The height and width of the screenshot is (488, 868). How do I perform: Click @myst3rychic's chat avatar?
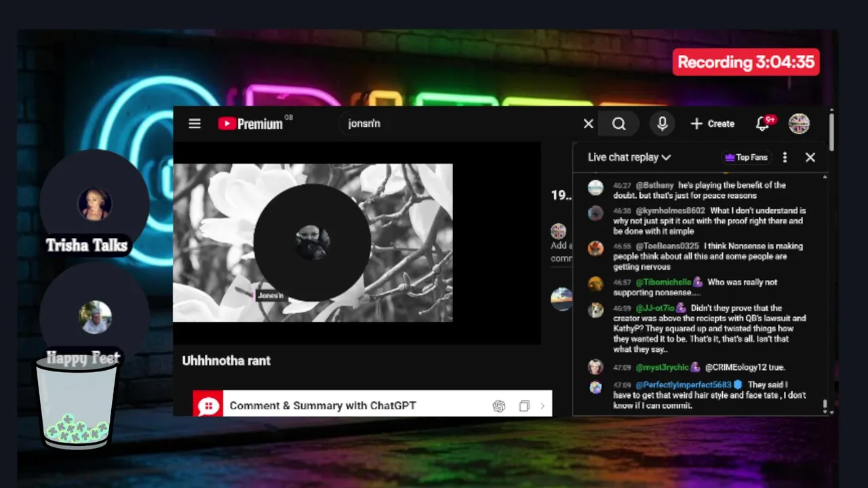[x=595, y=367]
